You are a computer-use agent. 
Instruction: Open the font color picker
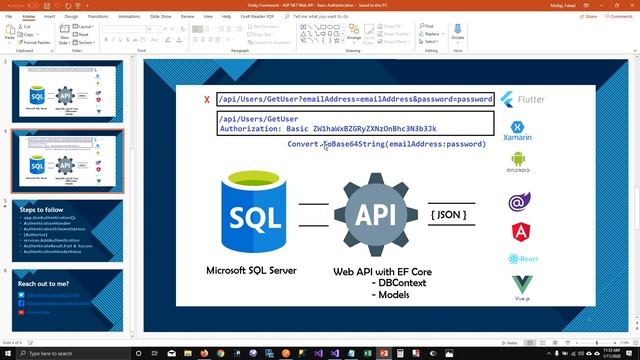tap(180, 40)
